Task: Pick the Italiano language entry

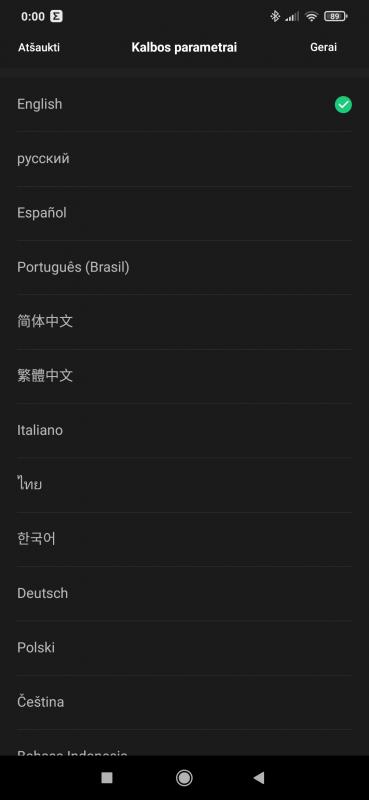Action: pos(184,430)
